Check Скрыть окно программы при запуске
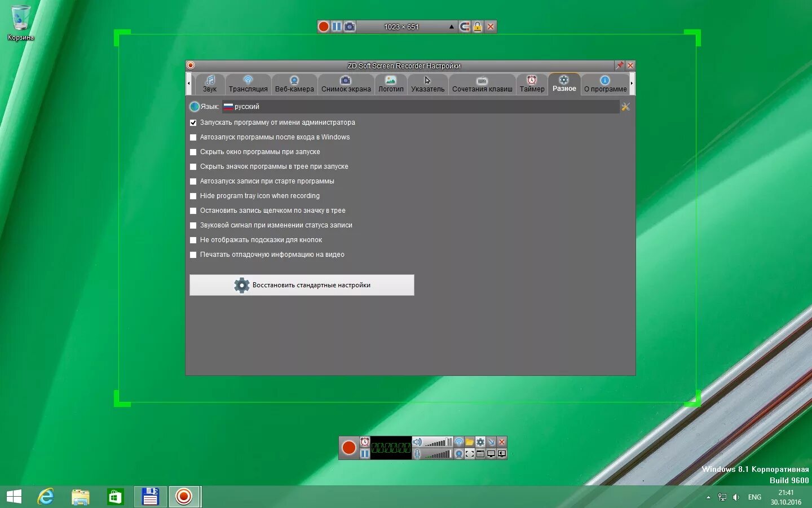 193,152
